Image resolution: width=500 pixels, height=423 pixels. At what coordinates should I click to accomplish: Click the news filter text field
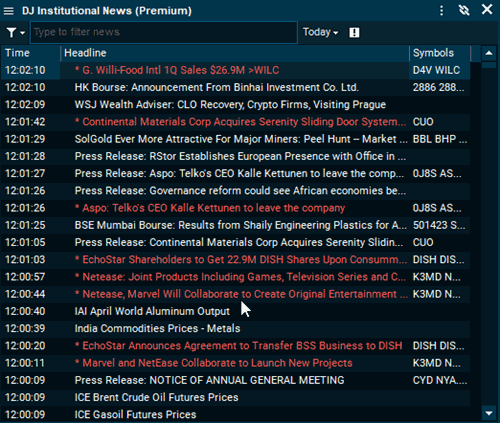coord(164,32)
